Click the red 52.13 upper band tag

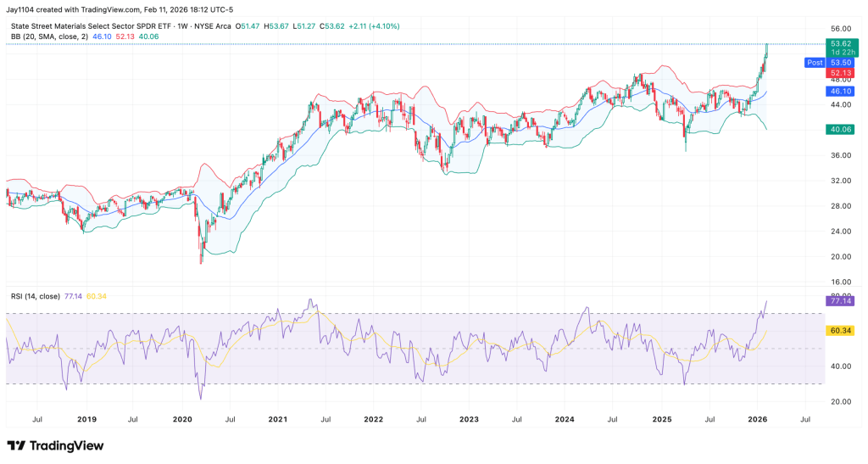840,73
